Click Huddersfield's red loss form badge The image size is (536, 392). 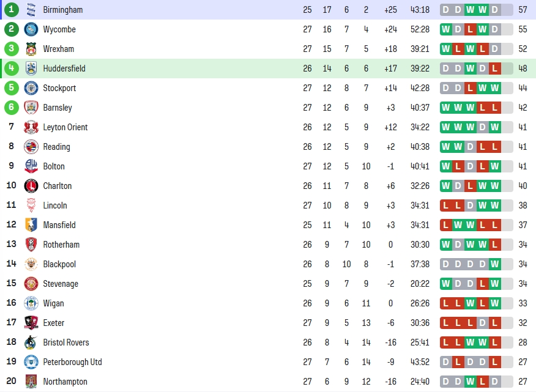tap(494, 68)
